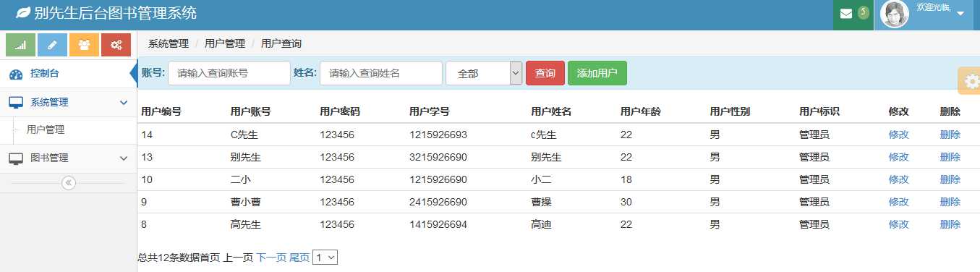The image size is (980, 272).
Task: Click the age cell showing 30
Action: 626,202
